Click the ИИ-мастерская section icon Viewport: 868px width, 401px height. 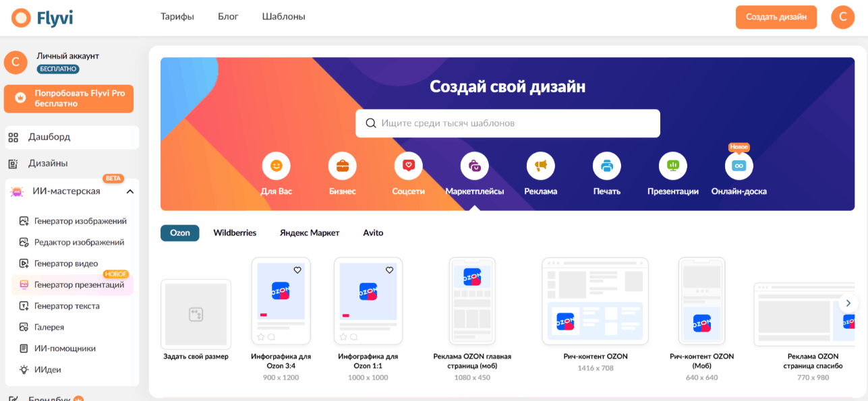click(17, 191)
